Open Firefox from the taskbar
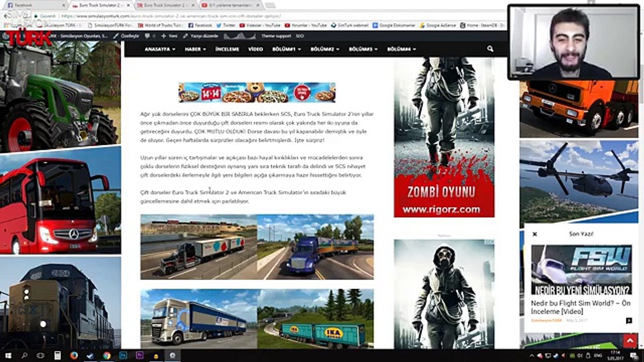This screenshot has height=362, width=644. pos(74,355)
